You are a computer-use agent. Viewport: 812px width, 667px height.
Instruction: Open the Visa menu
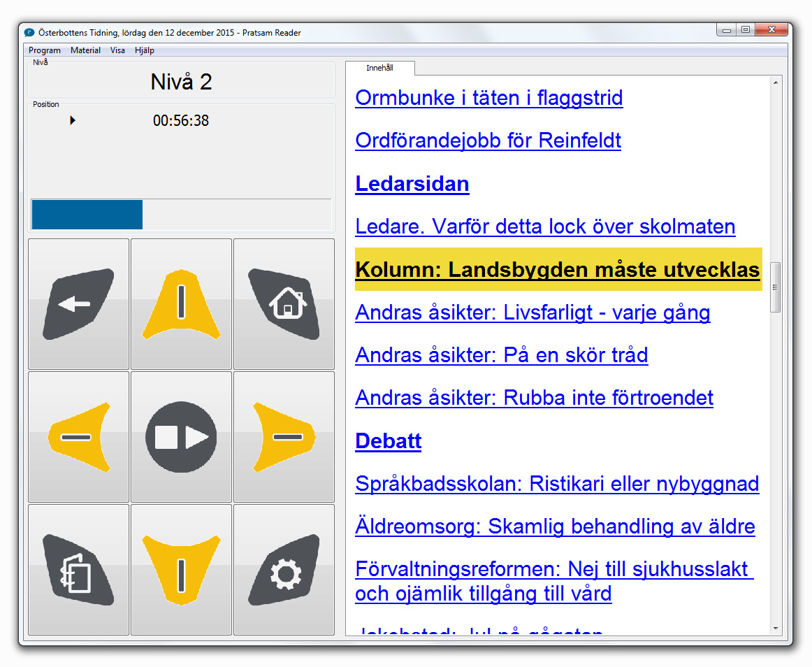click(117, 50)
